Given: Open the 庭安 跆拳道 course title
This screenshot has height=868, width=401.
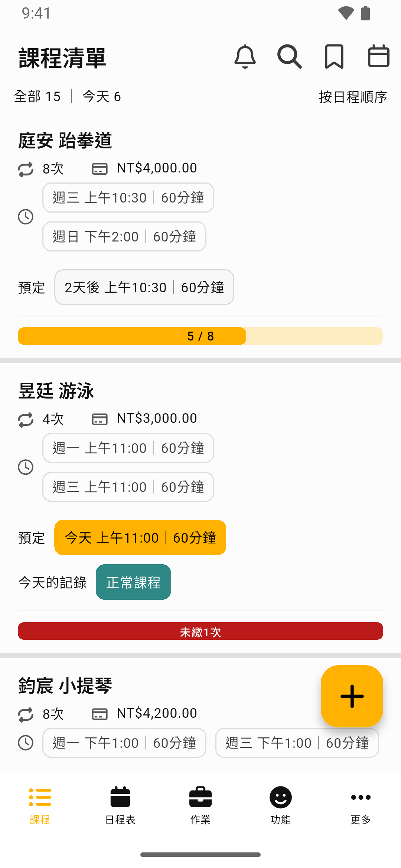Looking at the screenshot, I should tap(65, 141).
